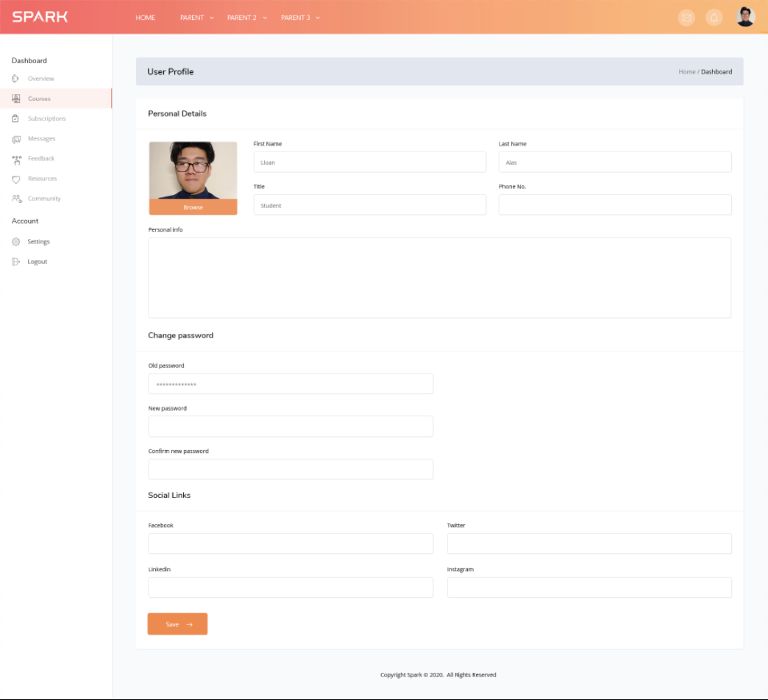Open the PARENT 2 nav menu label

241,18
